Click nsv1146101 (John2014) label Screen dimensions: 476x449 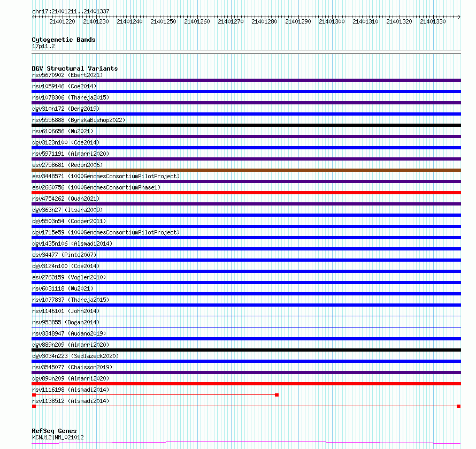tap(66, 311)
